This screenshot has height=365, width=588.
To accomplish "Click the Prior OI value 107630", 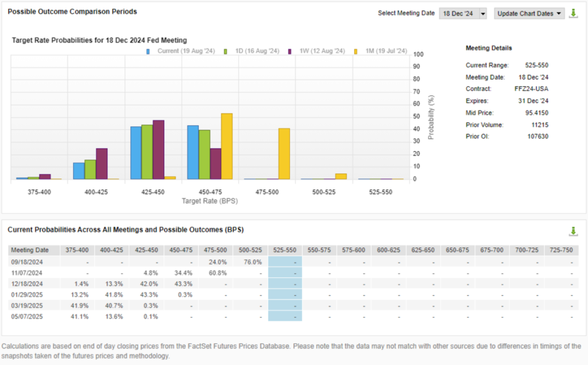I will pos(537,137).
